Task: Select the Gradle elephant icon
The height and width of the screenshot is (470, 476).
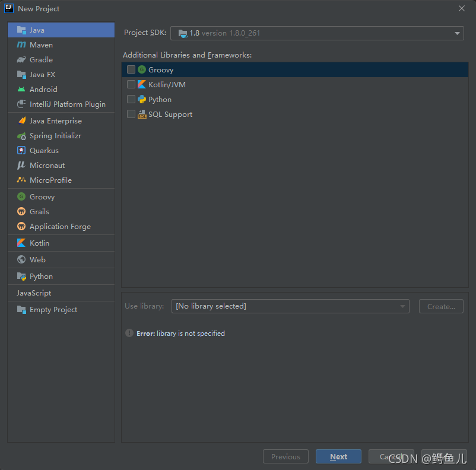Action: (21, 60)
